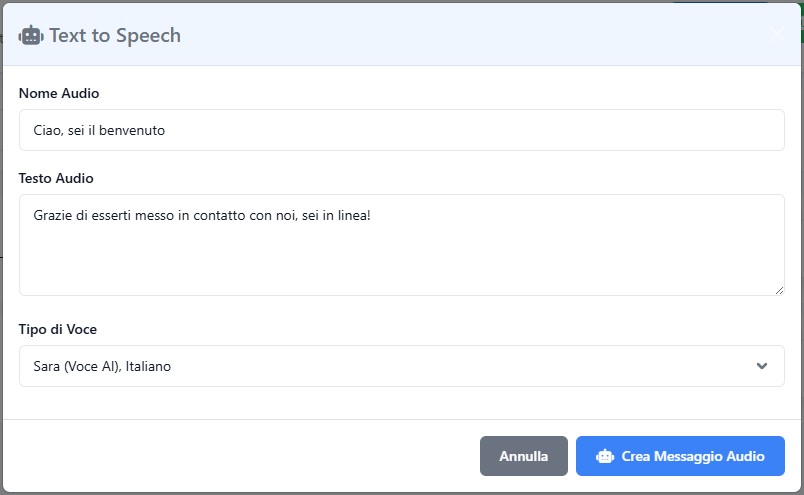Place cursor after 'Ciao, sei il benvenuto'
Screen dimensions: 804x495
(x=166, y=130)
